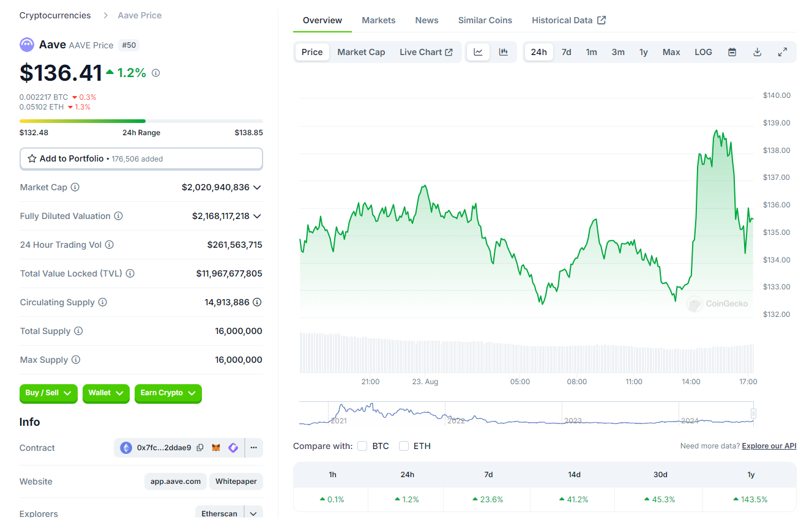Select the 3m time range

pyautogui.click(x=618, y=52)
